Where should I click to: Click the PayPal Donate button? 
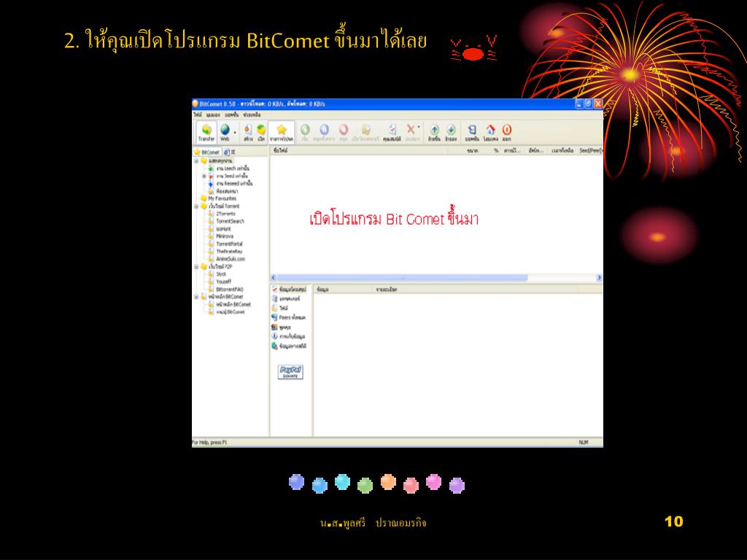(290, 372)
